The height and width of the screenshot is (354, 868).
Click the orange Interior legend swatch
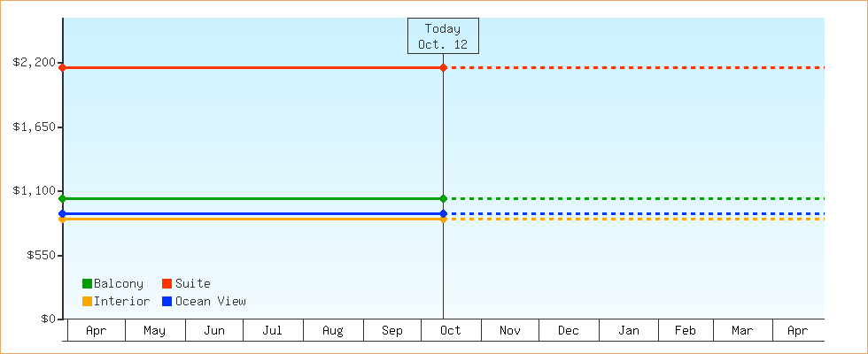[x=87, y=302]
